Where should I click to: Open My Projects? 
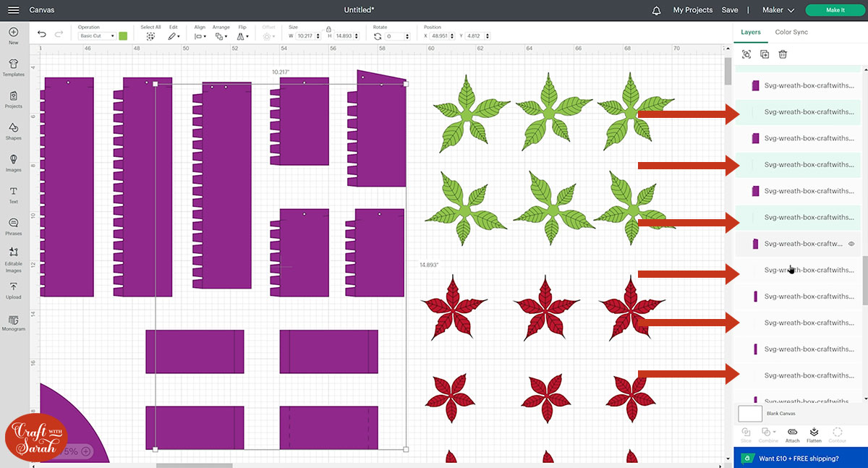[x=692, y=10]
